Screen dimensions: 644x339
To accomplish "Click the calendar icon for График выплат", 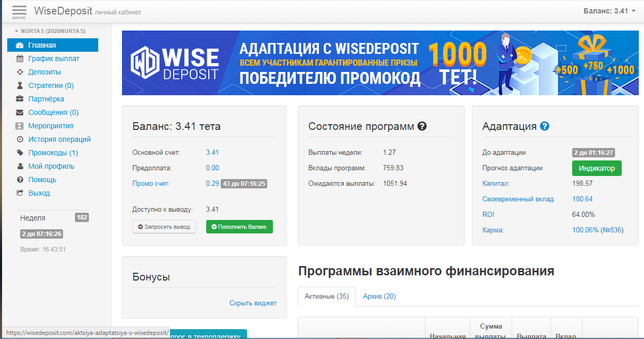I will [20, 58].
